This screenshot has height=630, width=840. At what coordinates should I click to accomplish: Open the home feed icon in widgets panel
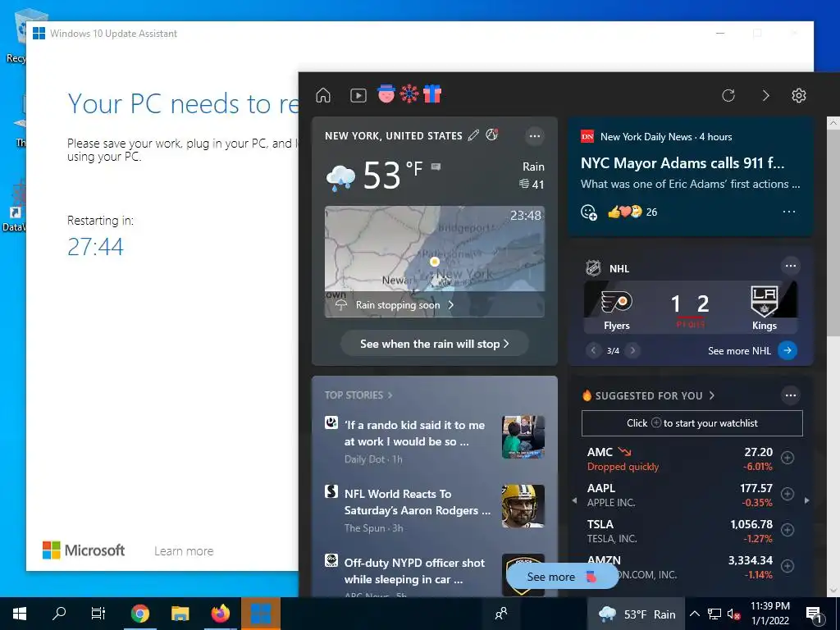323,95
